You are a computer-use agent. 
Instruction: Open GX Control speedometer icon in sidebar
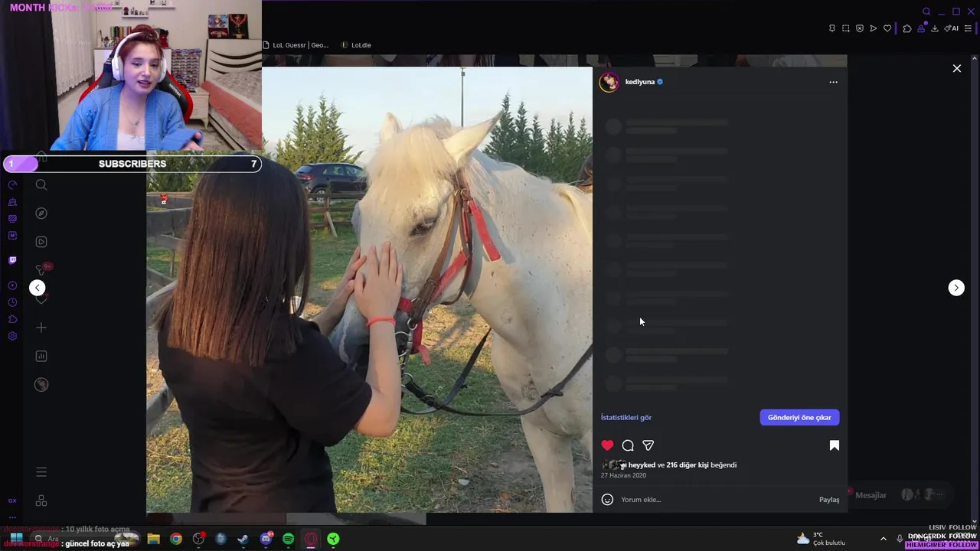click(x=12, y=185)
